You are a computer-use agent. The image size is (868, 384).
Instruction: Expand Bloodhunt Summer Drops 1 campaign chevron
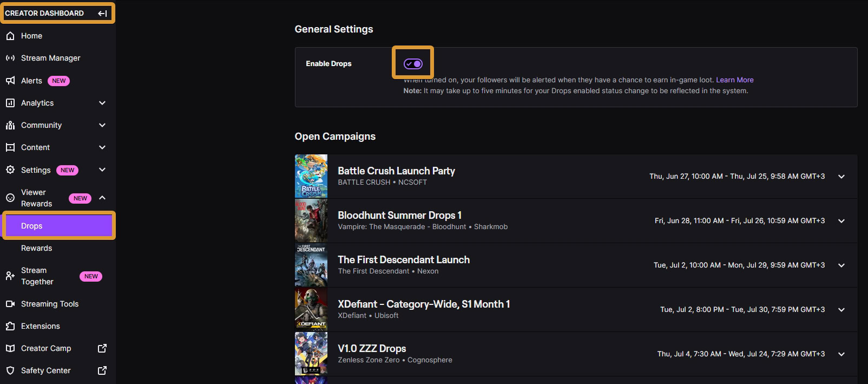pyautogui.click(x=841, y=221)
